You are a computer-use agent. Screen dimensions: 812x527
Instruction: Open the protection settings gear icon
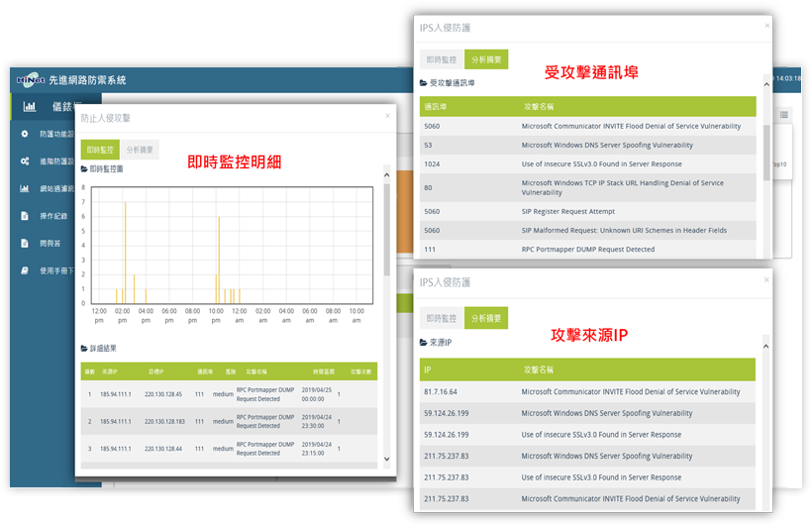pos(25,134)
